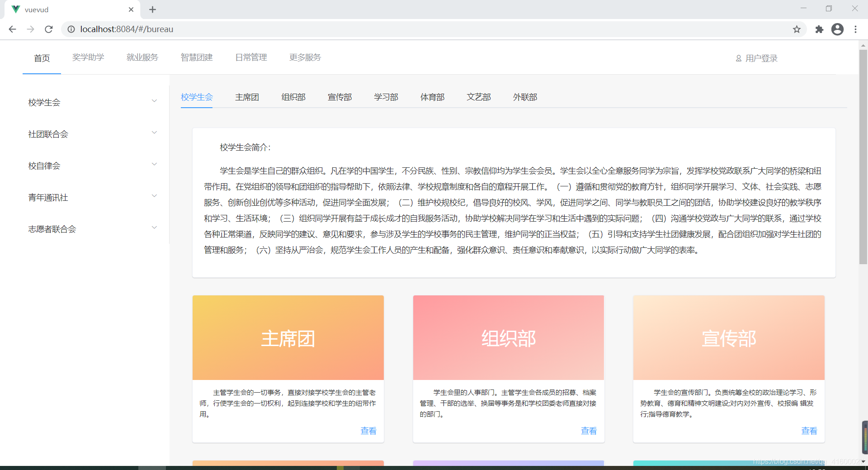The image size is (868, 470).
Task: Switch to the 外联部 tab
Action: (x=525, y=97)
